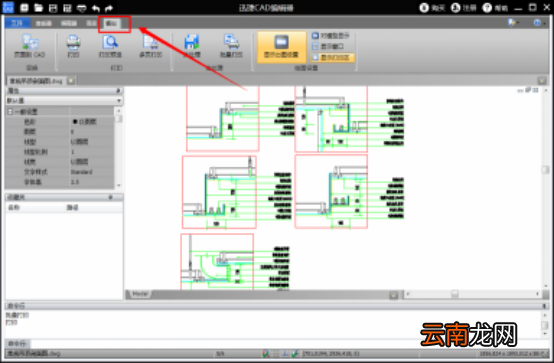Click the path column header in favorites
554x363 pixels.
click(72, 207)
